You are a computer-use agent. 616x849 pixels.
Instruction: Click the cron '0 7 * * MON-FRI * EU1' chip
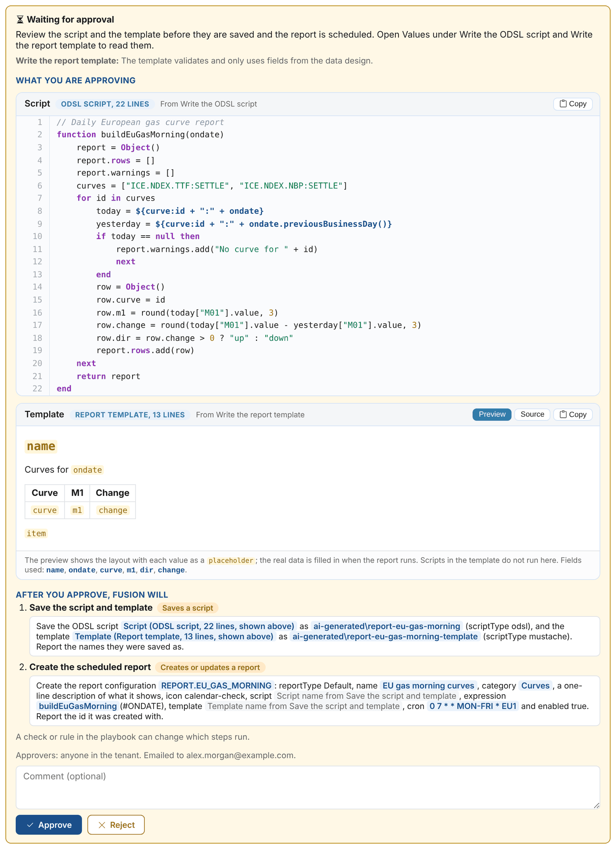point(473,706)
